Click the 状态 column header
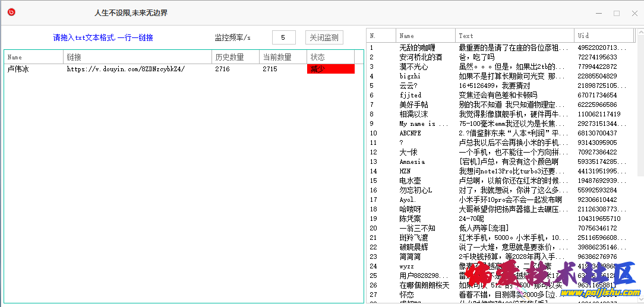 click(x=330, y=57)
